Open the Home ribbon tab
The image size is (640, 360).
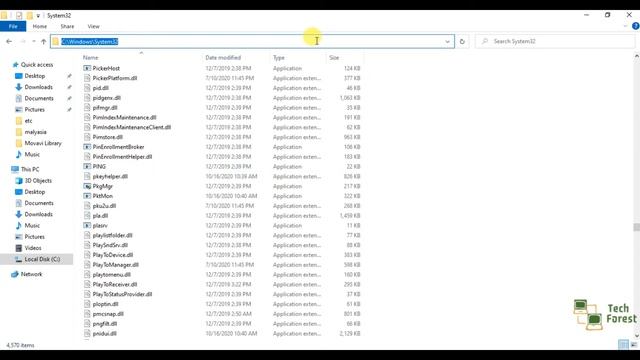[40, 26]
